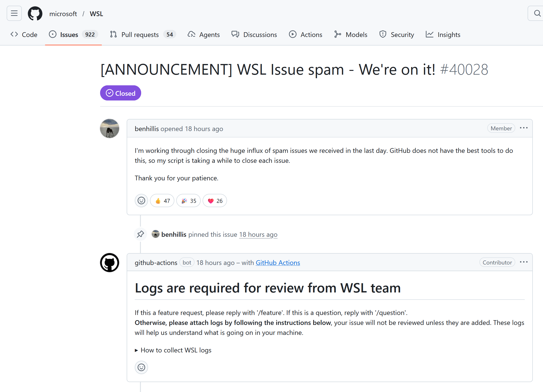Open microsoft organization link
The width and height of the screenshot is (543, 392).
(63, 14)
